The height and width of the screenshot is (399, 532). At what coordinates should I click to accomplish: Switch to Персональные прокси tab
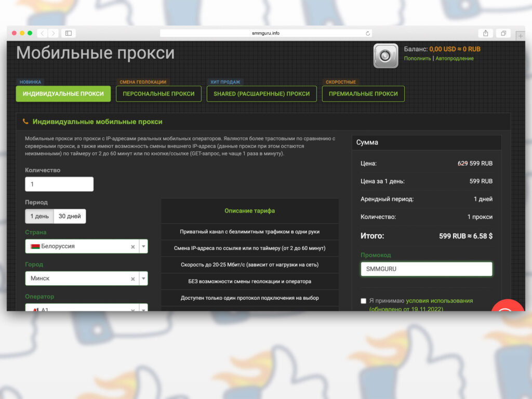coord(158,94)
